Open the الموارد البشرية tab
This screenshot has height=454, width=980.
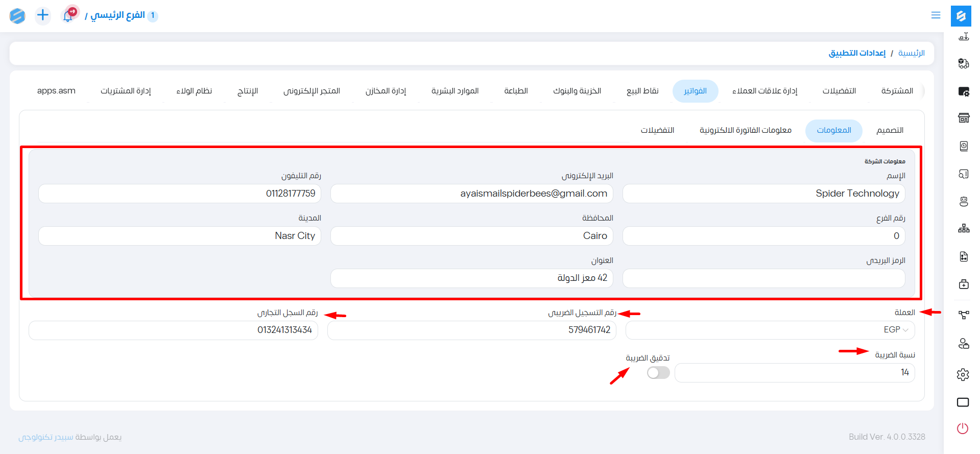[x=455, y=91]
